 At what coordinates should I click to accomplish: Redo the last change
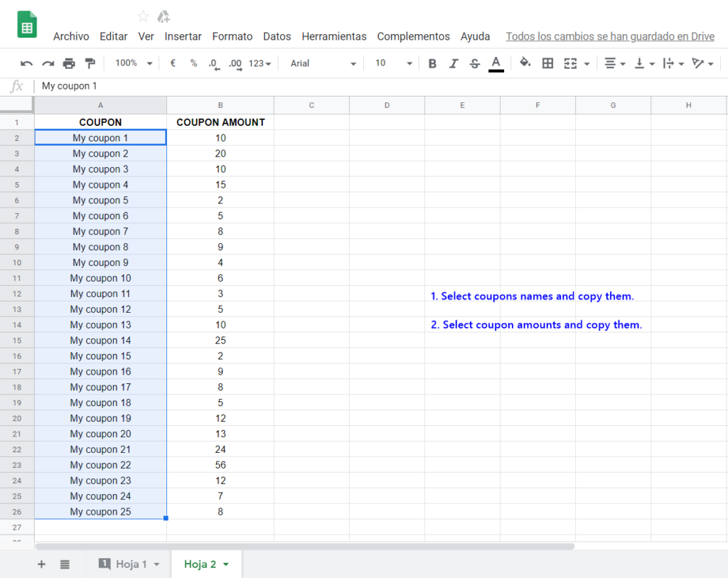pos(46,63)
